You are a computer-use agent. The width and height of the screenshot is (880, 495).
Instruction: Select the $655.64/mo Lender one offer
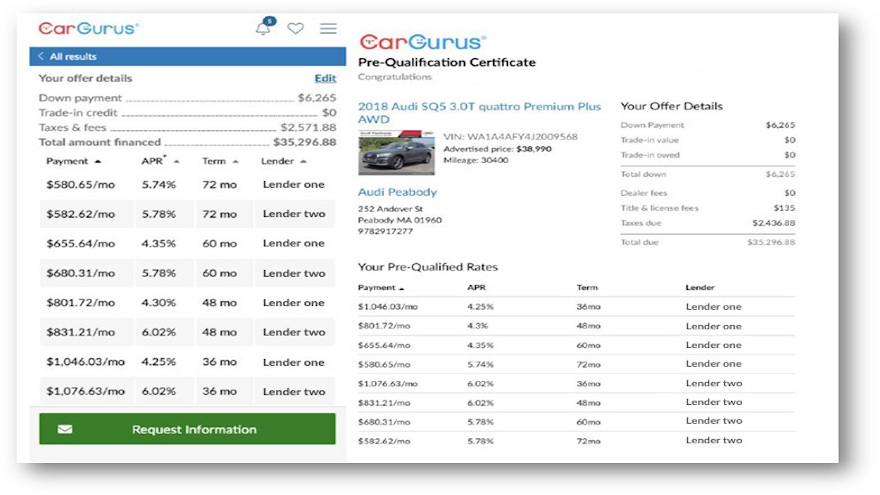click(x=188, y=243)
